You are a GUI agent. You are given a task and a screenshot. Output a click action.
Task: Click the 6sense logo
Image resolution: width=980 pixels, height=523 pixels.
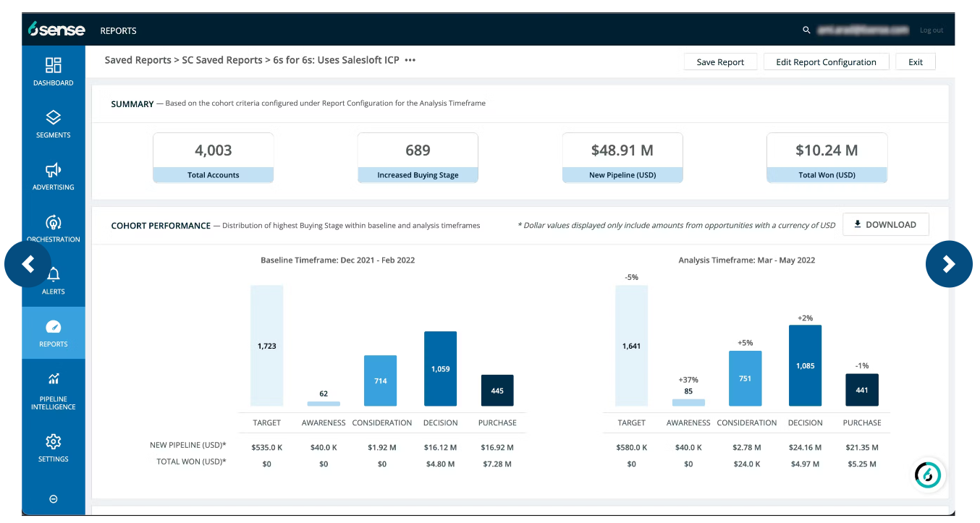point(55,30)
